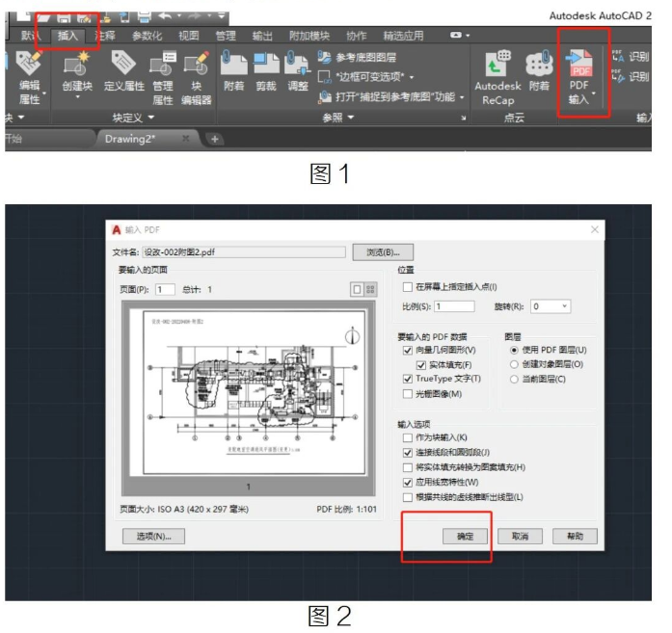Click the Redo arrow in quick toolbar
The width and height of the screenshot is (672, 633).
[x=195, y=16]
